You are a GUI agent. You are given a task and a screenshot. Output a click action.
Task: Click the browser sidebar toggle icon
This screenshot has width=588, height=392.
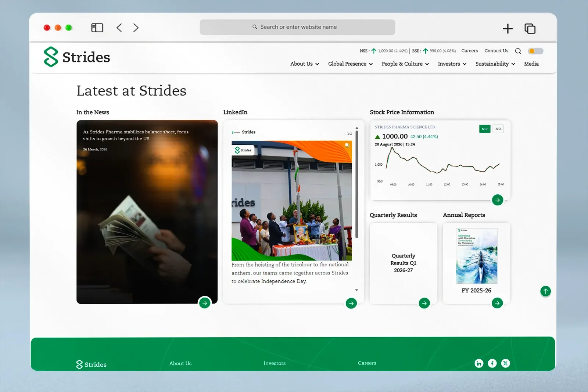tap(97, 28)
